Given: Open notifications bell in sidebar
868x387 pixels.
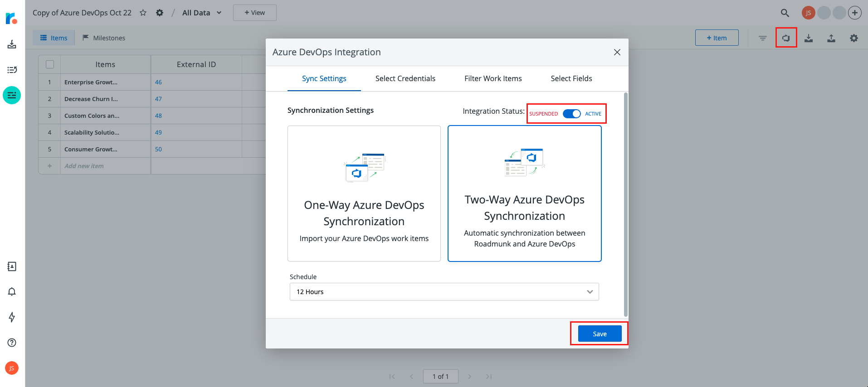Looking at the screenshot, I should click(x=12, y=291).
